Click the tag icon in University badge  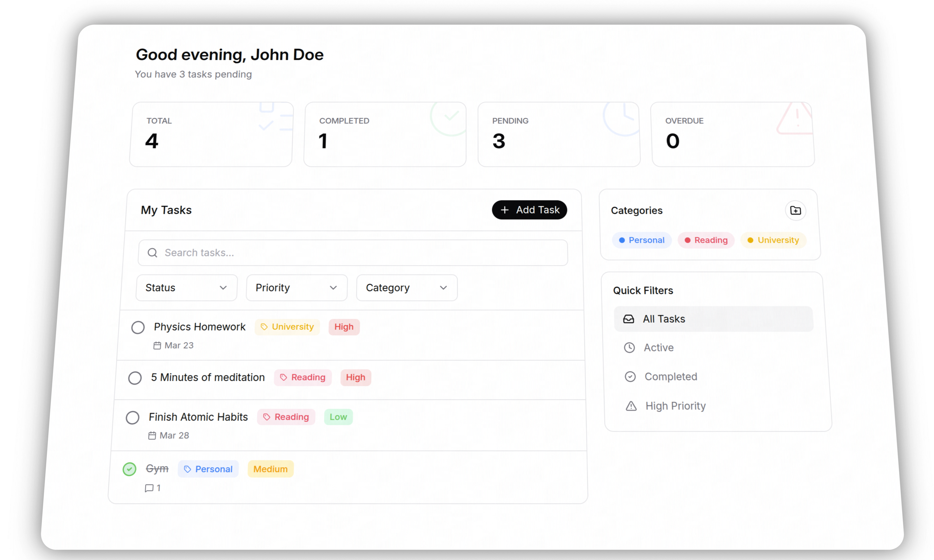point(264,327)
